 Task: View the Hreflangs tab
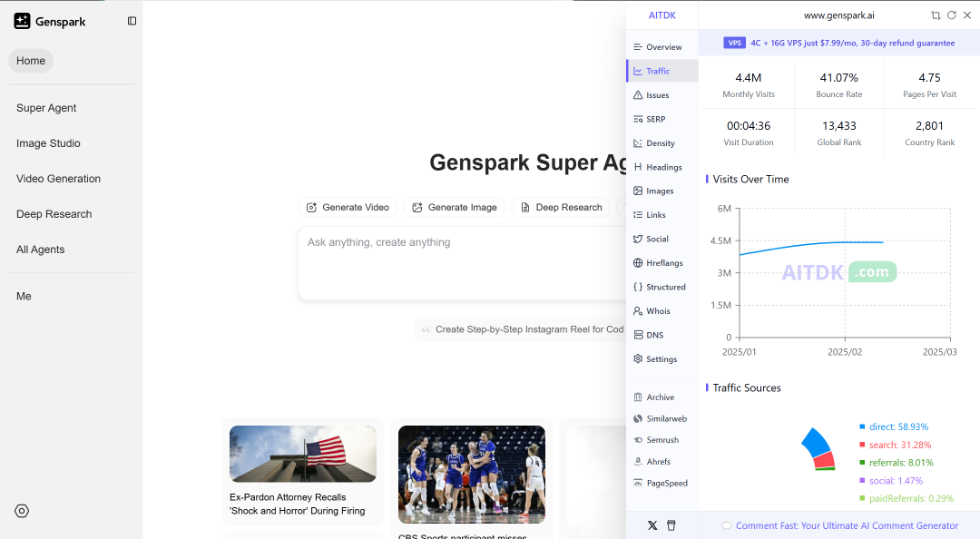pos(661,262)
